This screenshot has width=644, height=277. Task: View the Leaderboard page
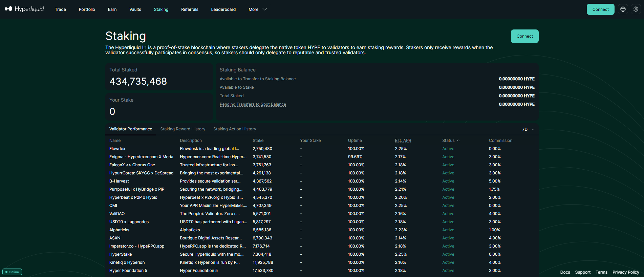(223, 9)
